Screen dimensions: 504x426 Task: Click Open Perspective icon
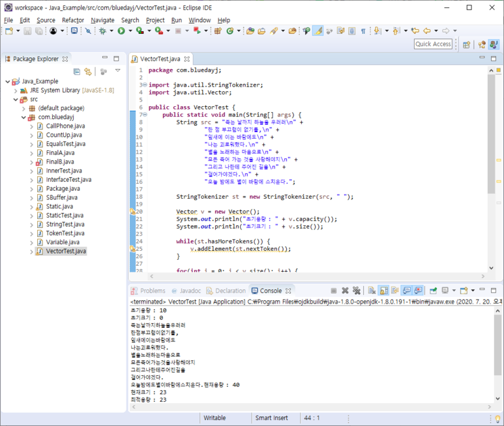click(467, 44)
